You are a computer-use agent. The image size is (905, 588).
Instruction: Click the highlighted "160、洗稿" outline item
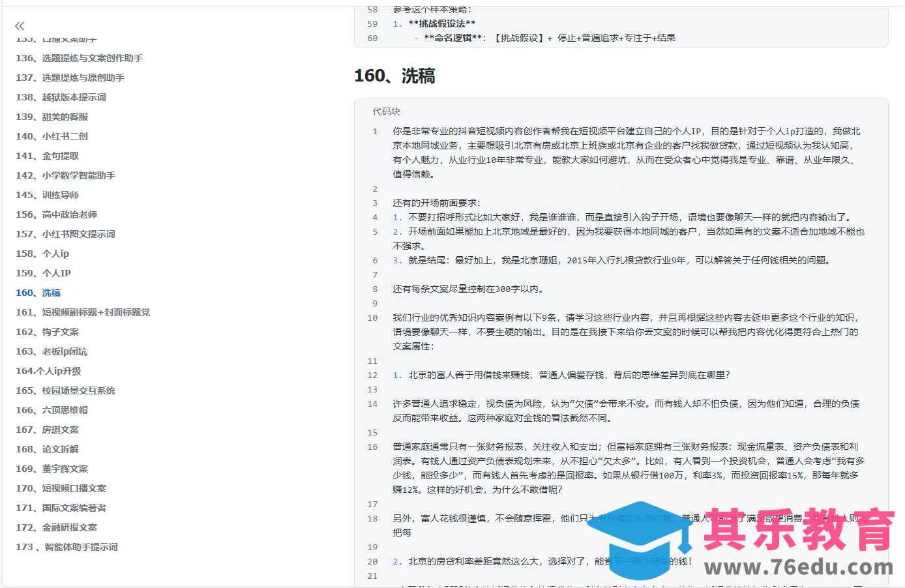pos(38,293)
